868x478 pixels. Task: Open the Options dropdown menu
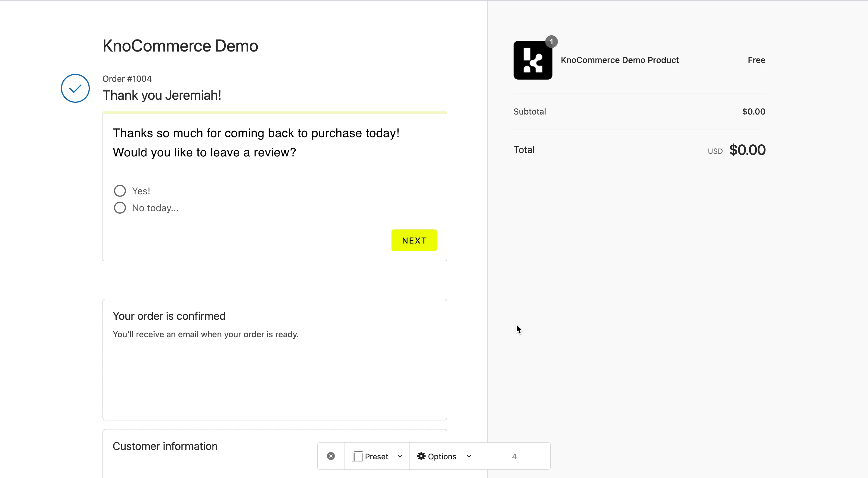tap(444, 456)
